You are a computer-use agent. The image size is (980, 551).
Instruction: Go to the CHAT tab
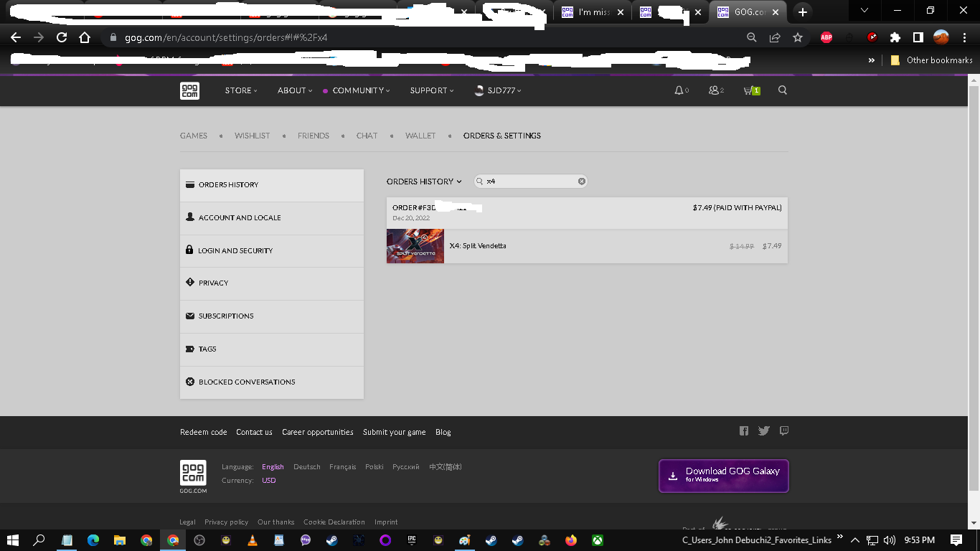tap(367, 136)
